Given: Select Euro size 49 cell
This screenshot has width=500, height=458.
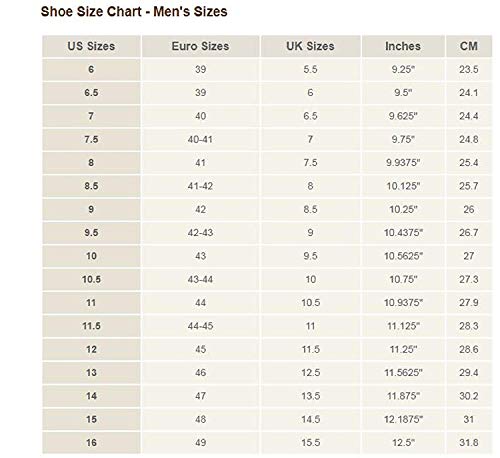Looking at the screenshot, I should [200, 443].
